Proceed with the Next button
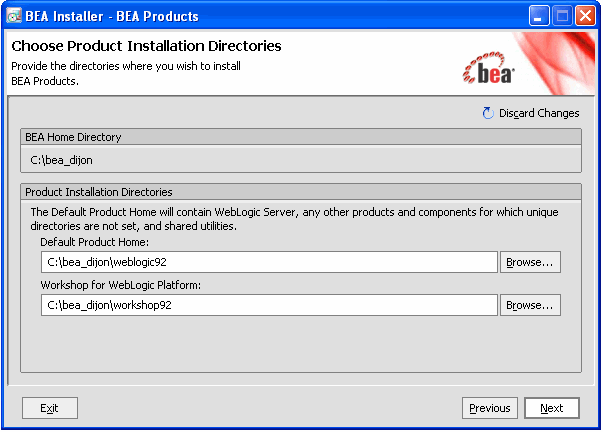Image resolution: width=603 pixels, height=432 pixels. point(552,408)
